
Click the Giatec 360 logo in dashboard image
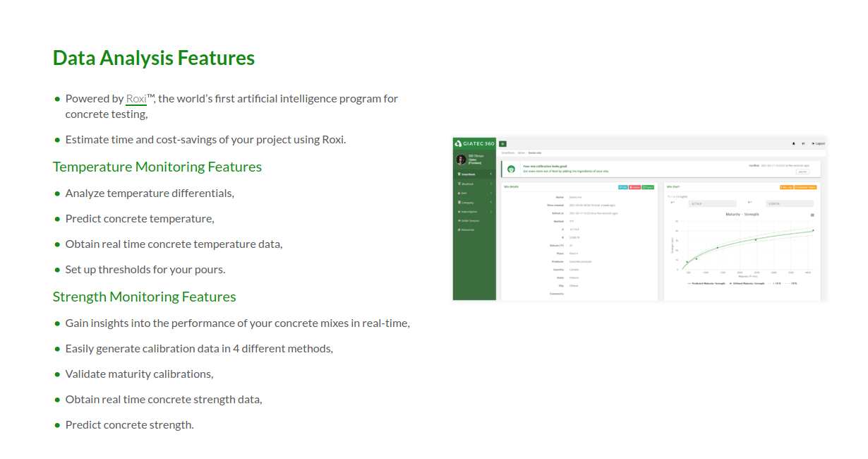[x=474, y=143]
